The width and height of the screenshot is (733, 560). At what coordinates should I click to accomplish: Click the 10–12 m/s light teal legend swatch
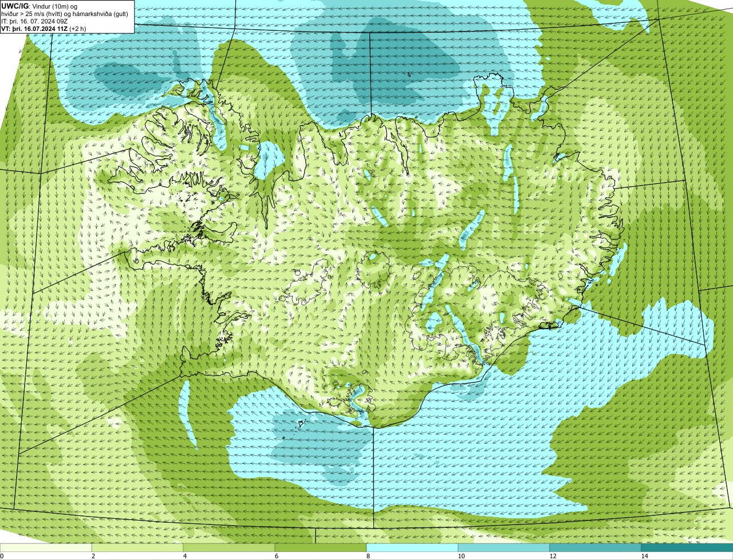pos(504,548)
